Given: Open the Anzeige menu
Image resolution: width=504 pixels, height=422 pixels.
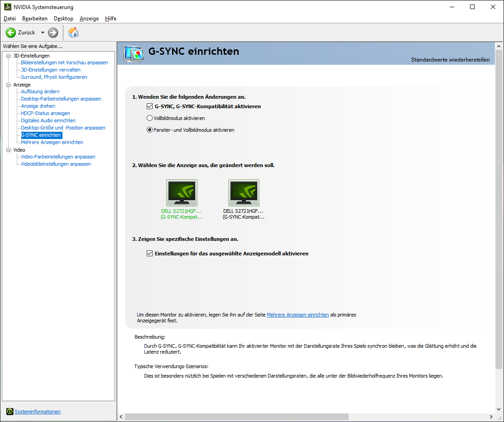Looking at the screenshot, I should coord(89,19).
